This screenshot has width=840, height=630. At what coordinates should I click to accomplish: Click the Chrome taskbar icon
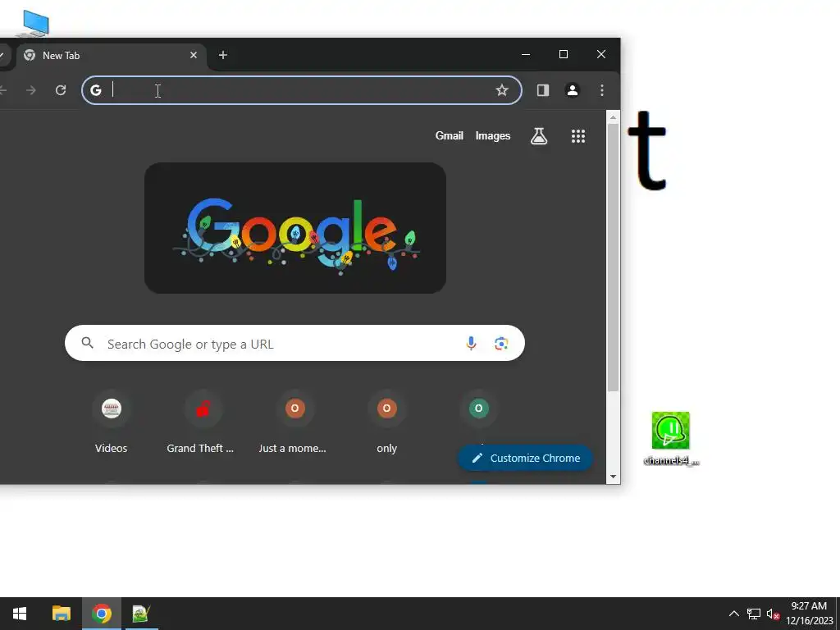point(102,614)
